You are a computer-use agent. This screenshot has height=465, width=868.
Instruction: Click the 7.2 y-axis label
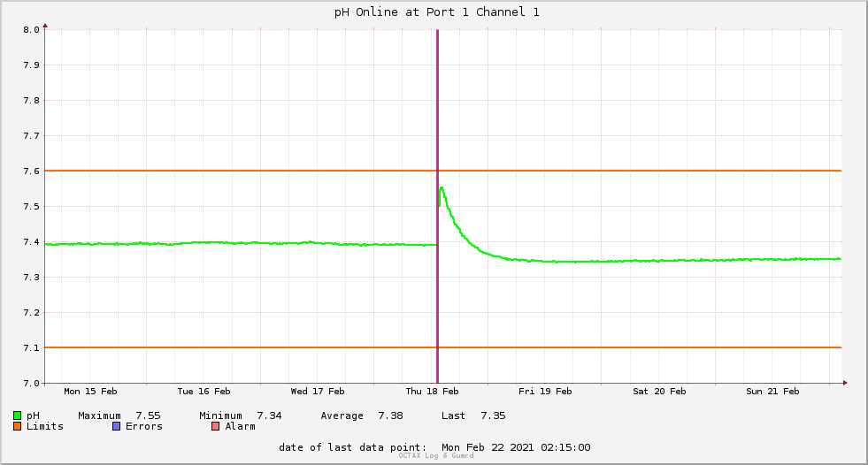tap(32, 313)
